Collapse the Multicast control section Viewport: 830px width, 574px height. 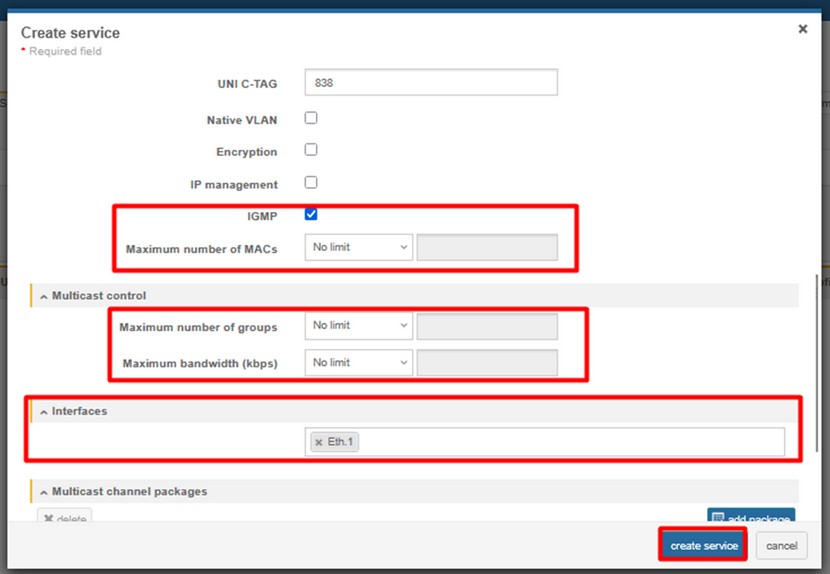tap(44, 296)
